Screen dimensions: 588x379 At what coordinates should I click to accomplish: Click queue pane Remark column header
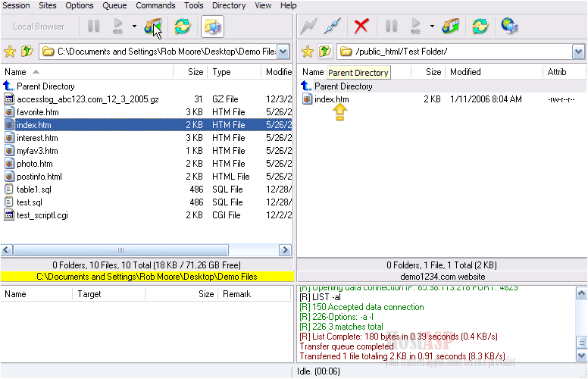254,294
